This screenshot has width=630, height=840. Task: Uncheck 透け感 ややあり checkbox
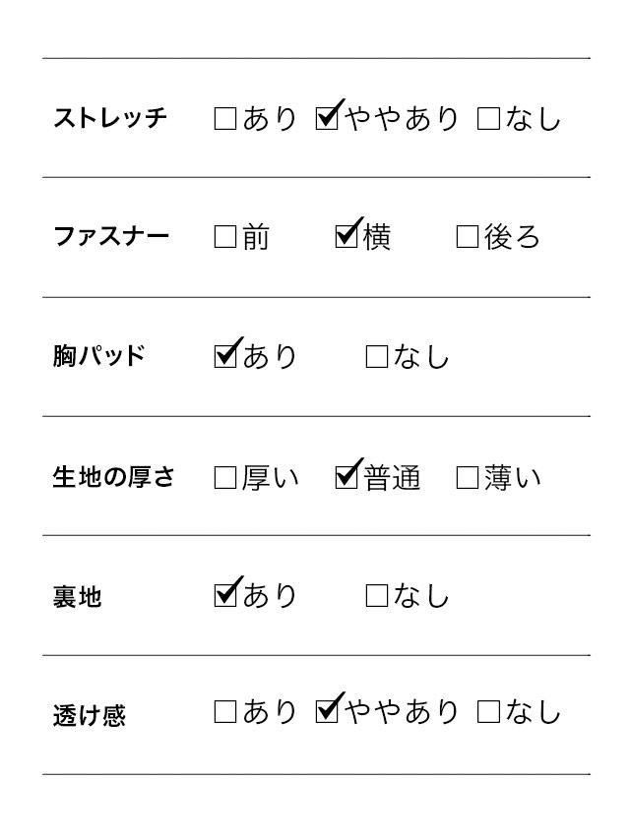click(327, 712)
